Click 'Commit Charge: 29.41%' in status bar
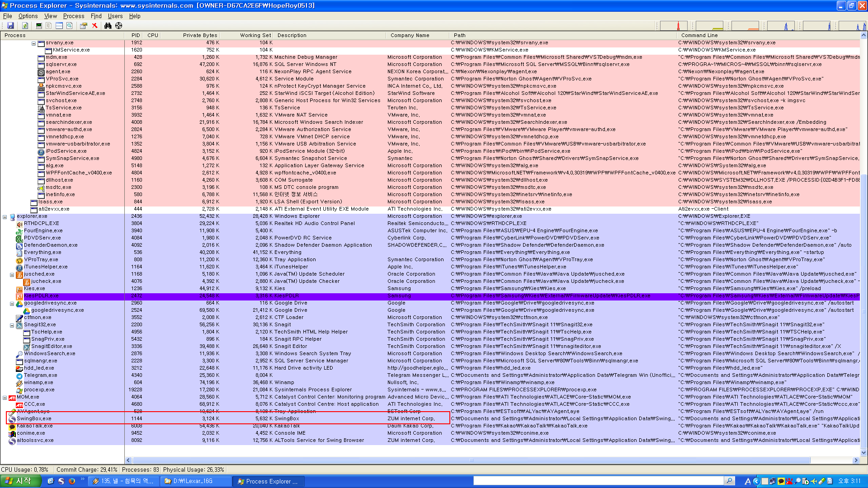The image size is (868, 488). tap(87, 470)
